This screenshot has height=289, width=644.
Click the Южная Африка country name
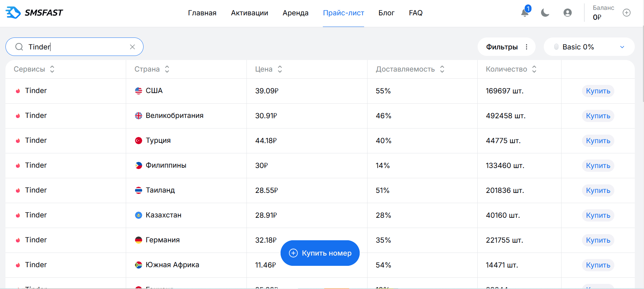[x=173, y=265]
